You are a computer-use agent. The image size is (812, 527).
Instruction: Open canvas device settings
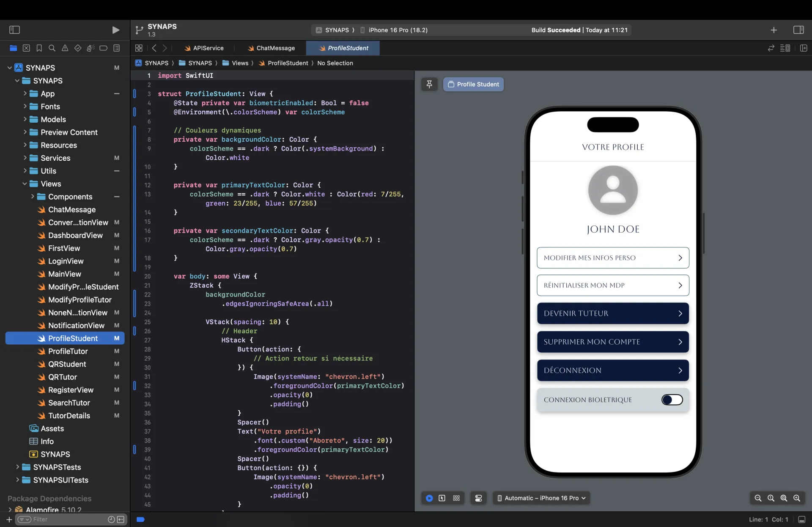(x=479, y=498)
